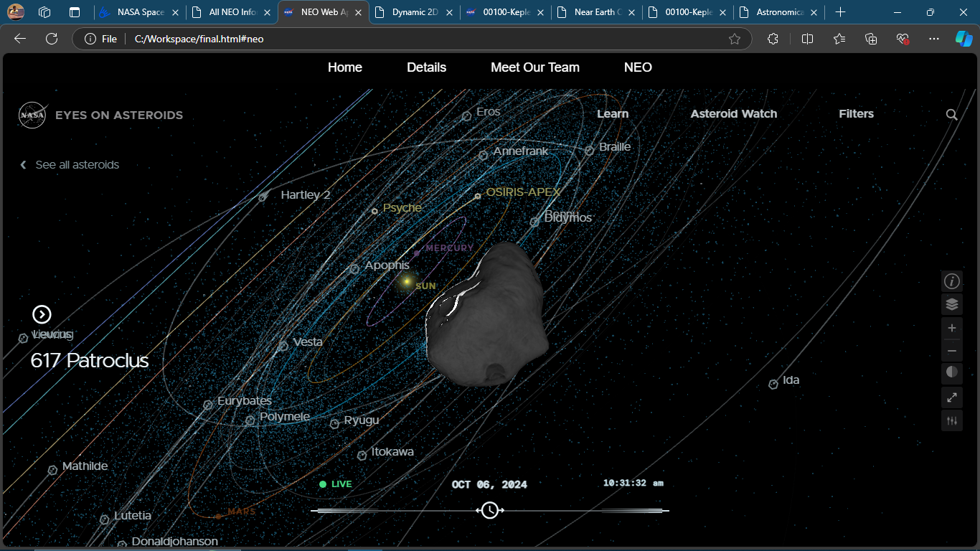Image resolution: width=980 pixels, height=551 pixels.
Task: Zoom out with the minus button
Action: (952, 351)
